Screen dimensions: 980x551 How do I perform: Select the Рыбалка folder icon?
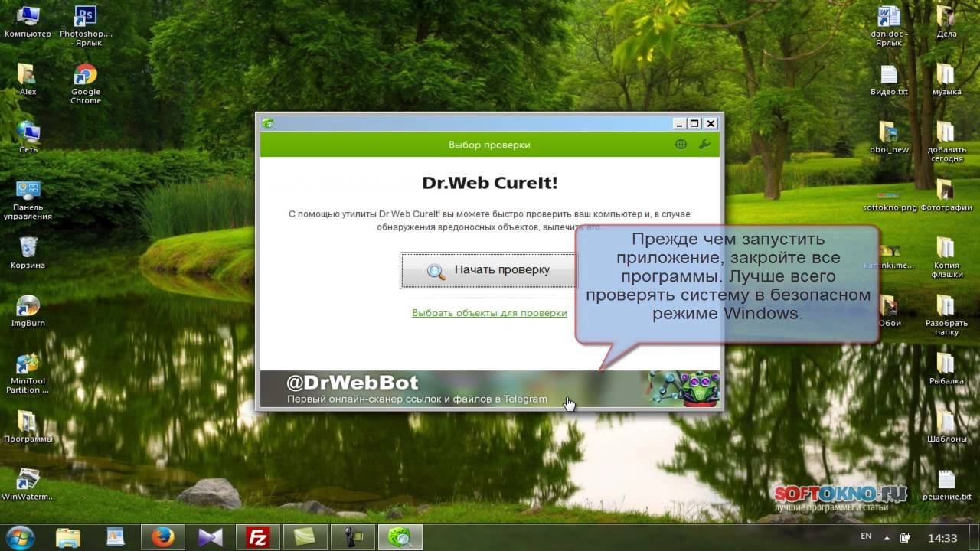coord(946,369)
